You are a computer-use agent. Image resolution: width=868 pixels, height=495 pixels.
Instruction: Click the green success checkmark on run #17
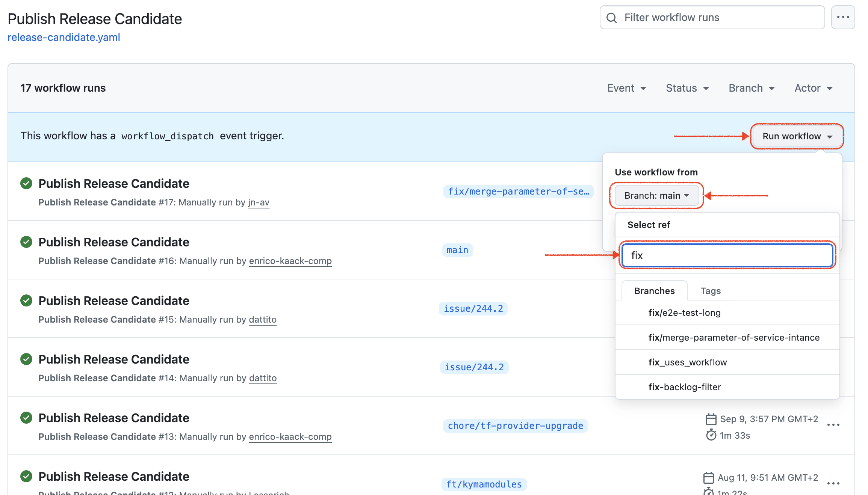click(26, 183)
